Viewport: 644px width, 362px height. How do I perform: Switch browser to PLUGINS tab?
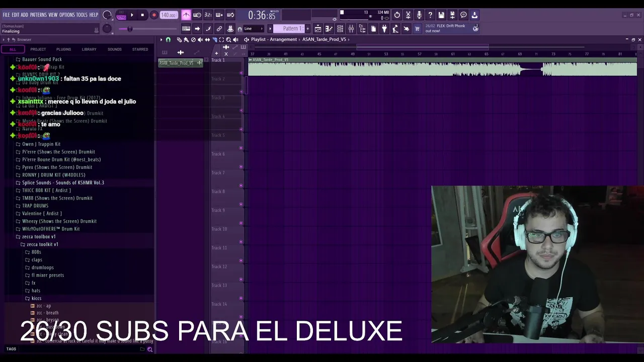63,49
